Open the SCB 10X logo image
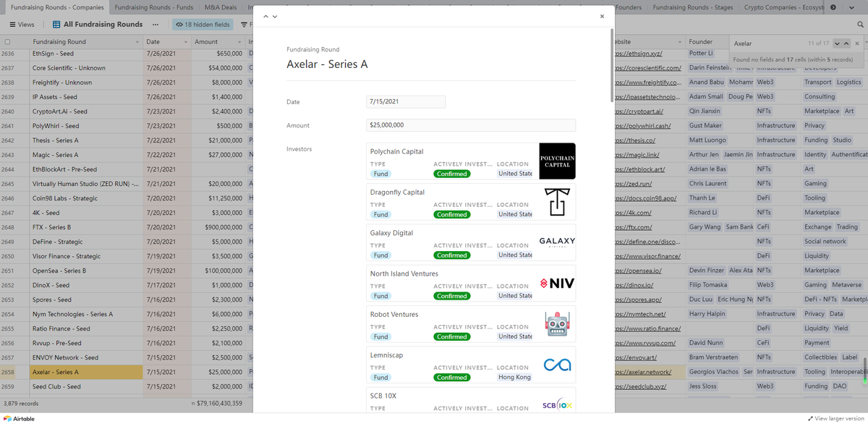This screenshot has height=424, width=868. (558, 404)
